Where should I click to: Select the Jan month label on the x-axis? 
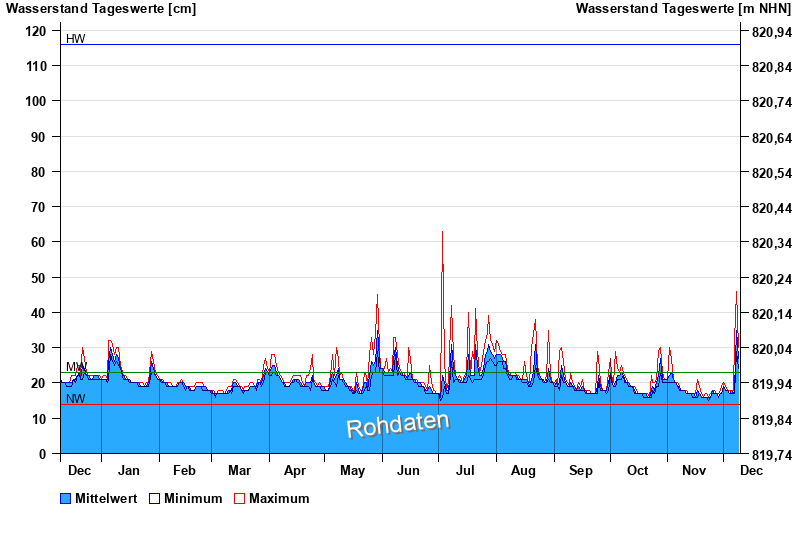[129, 470]
